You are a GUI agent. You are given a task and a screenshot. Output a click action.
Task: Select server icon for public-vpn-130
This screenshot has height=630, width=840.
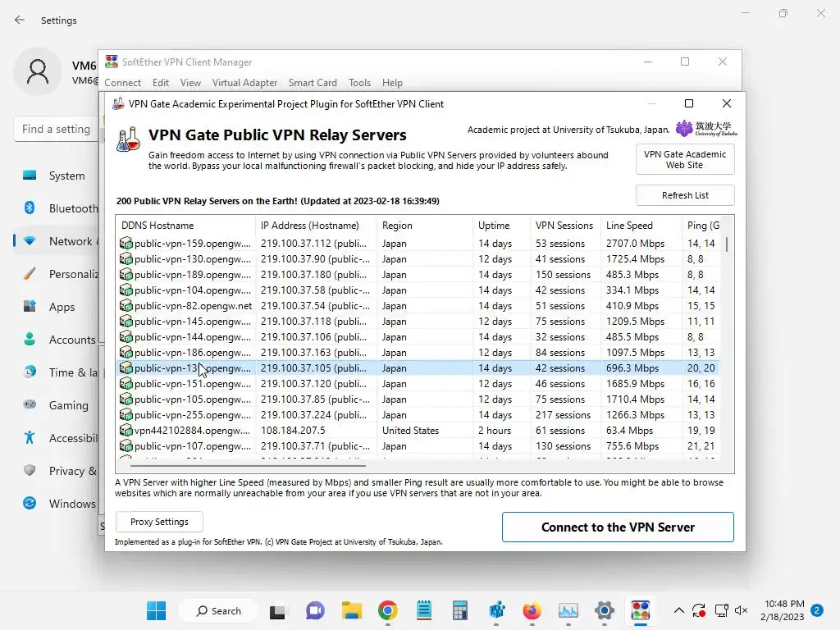click(126, 258)
